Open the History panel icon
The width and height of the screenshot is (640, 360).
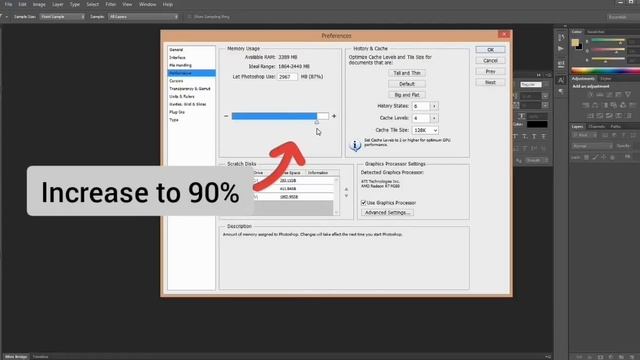[x=561, y=38]
